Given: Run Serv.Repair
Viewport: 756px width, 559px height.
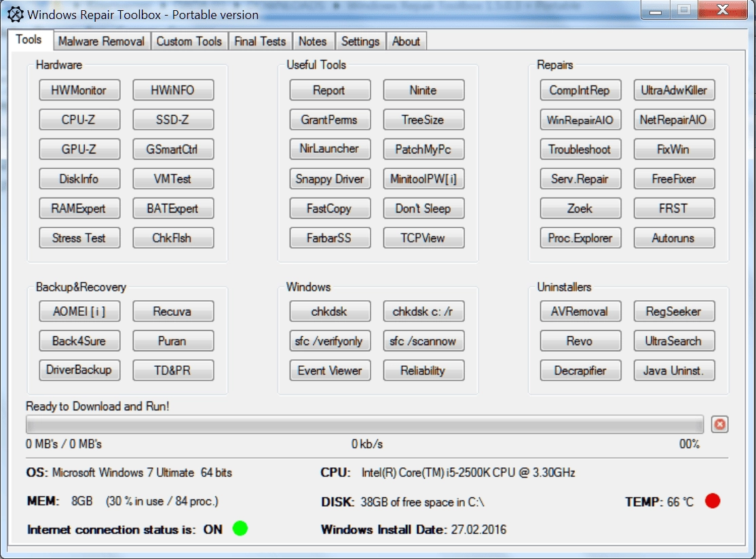Looking at the screenshot, I should [x=580, y=179].
